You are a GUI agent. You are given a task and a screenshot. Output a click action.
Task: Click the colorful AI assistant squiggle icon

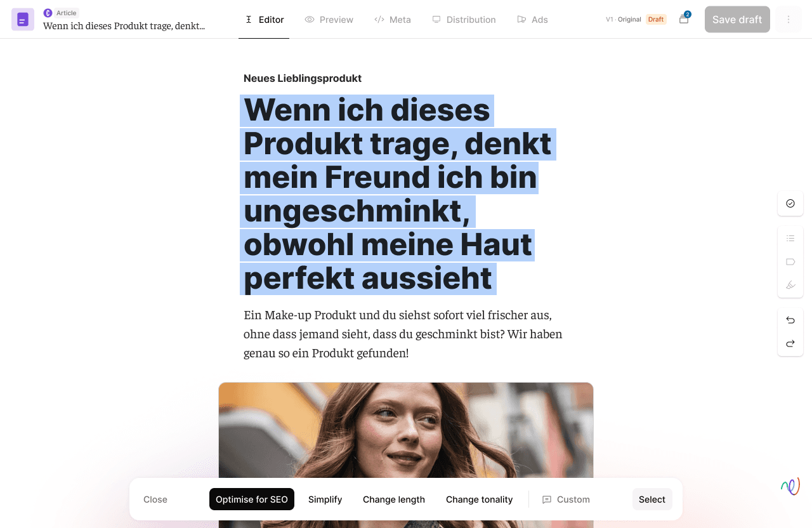coord(790,486)
